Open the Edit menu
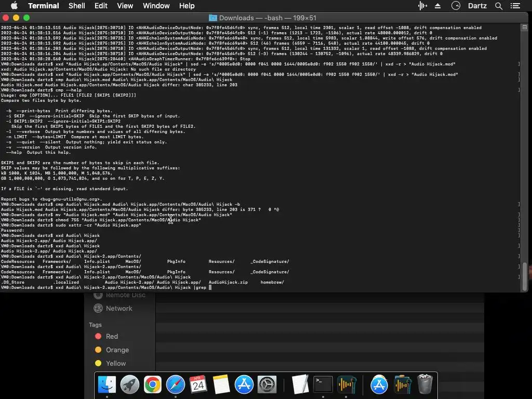Screen dimensions: 532x399 (x=101, y=6)
